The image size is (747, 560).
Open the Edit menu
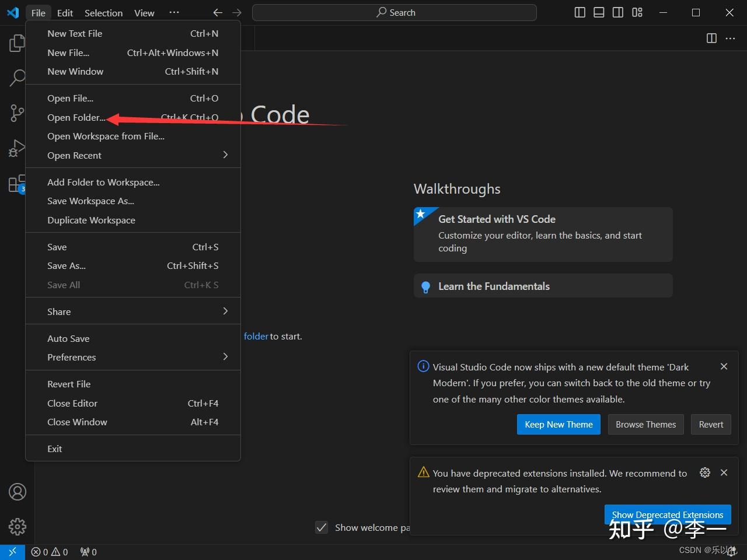click(x=65, y=12)
